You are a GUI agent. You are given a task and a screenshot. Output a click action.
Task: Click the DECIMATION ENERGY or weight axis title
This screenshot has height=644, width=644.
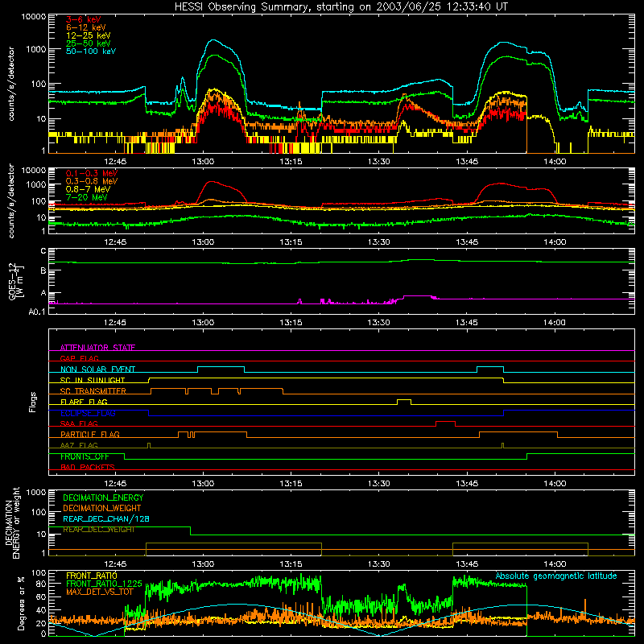[x=12, y=522]
